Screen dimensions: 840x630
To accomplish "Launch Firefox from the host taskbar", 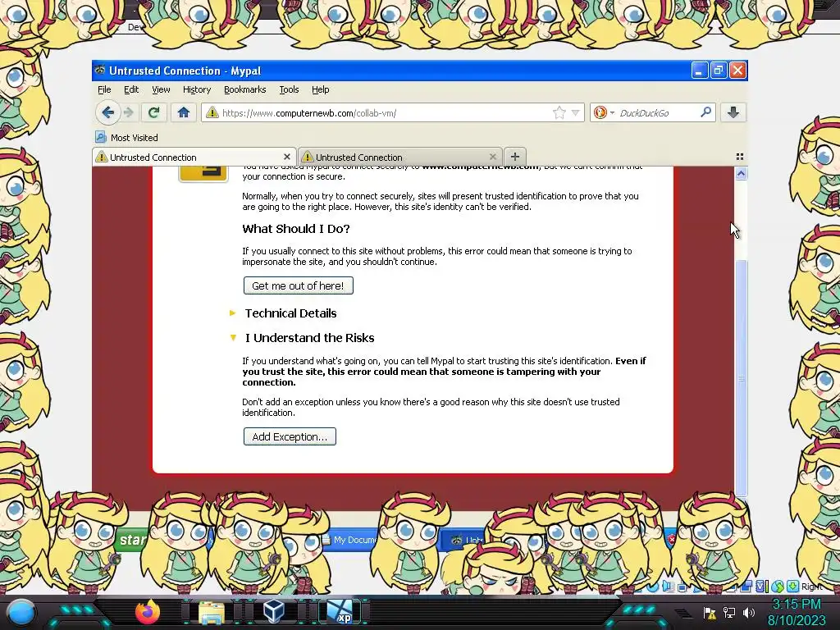I will [148, 612].
